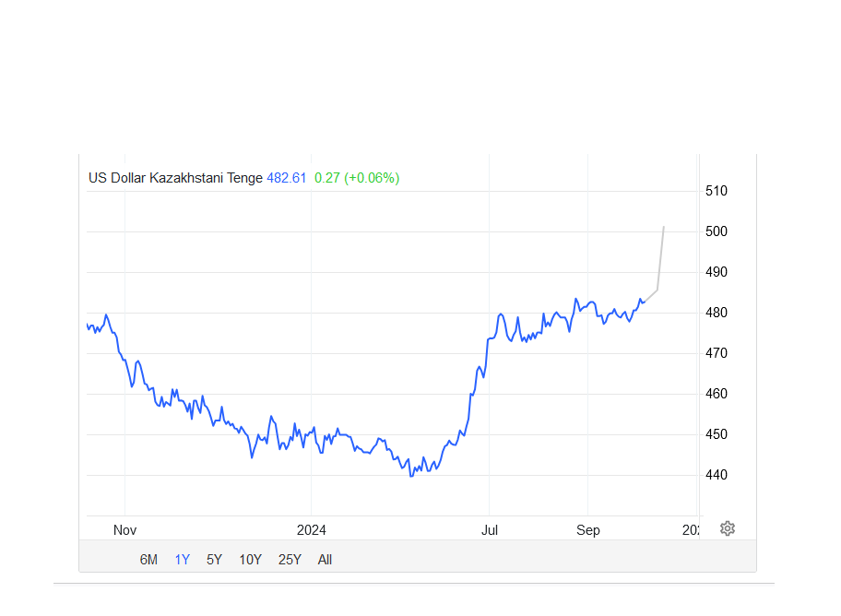Click the 440 y-axis label
The image size is (841, 616).
pos(716,475)
